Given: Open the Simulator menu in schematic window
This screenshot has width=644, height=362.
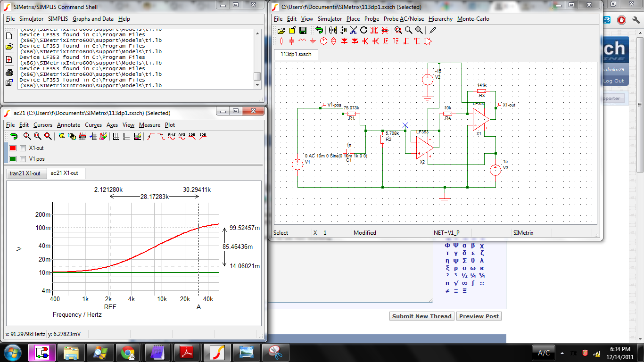Looking at the screenshot, I should tap(330, 19).
